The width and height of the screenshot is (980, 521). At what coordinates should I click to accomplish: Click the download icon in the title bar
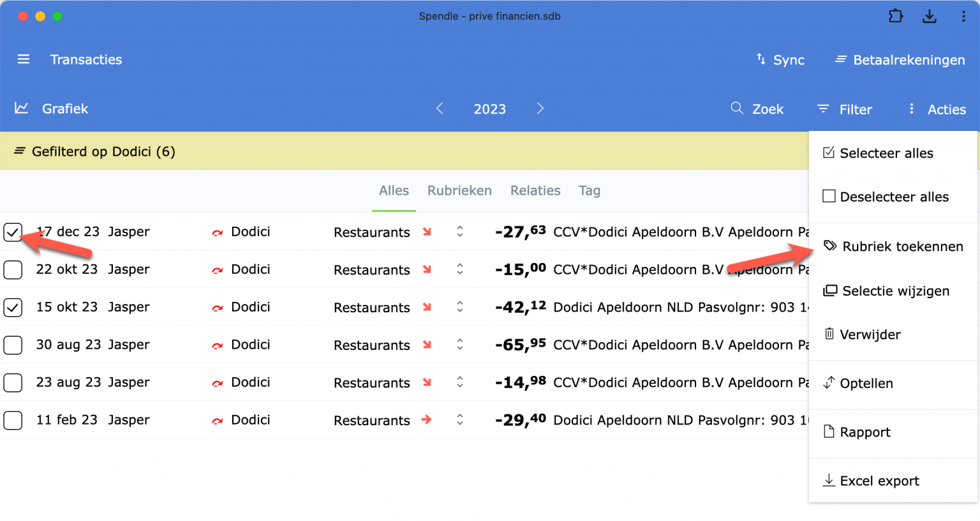[930, 16]
